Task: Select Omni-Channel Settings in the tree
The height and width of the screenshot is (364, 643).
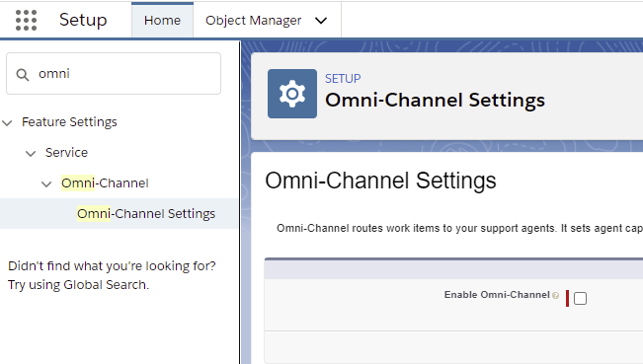Action: pyautogui.click(x=119, y=214)
